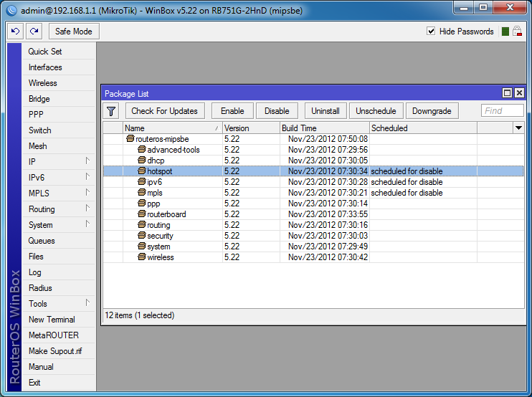Open the Wireless menu item
Viewport: 532px width, 397px height.
(x=58, y=83)
